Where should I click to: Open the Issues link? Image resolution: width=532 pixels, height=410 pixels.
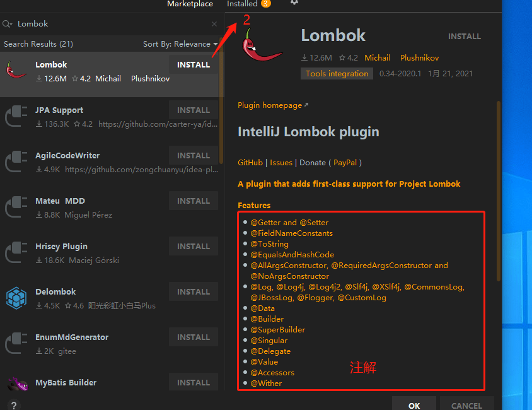pyautogui.click(x=281, y=163)
